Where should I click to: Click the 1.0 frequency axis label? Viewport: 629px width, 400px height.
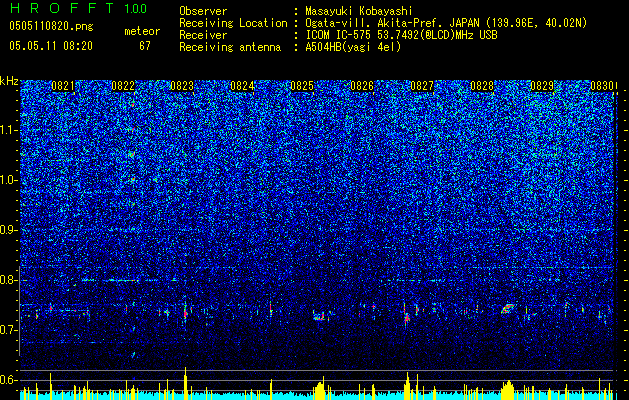coord(9,180)
